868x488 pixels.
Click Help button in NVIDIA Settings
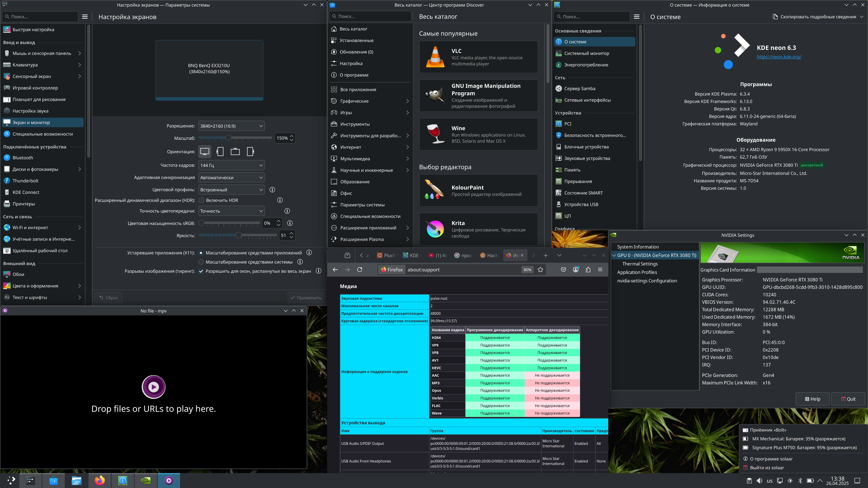[812, 399]
